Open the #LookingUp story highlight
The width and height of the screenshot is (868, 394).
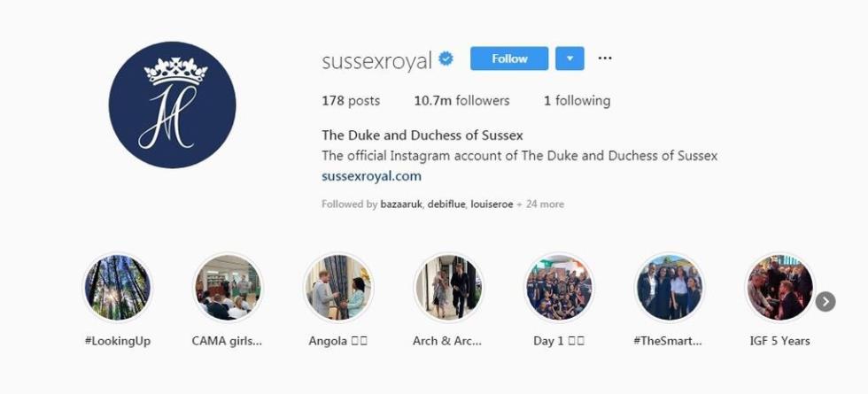(x=117, y=288)
